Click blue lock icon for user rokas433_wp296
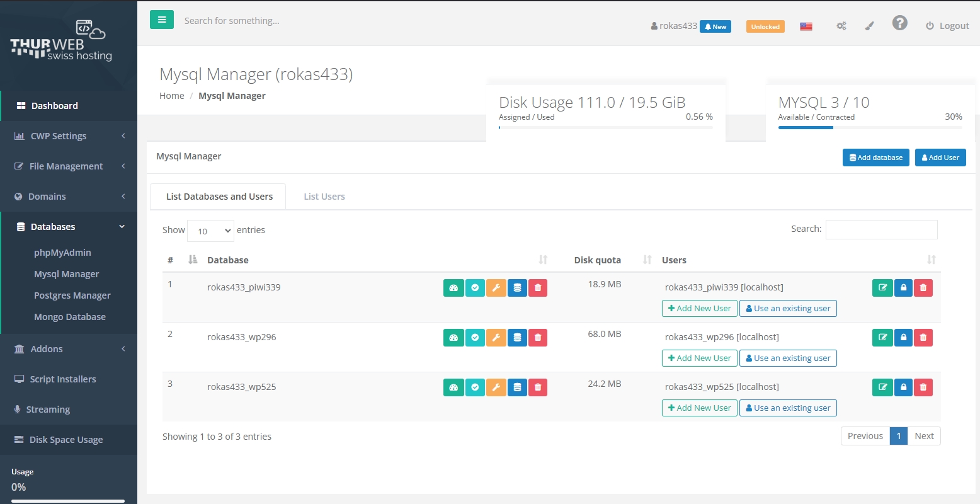Screen dimensions: 980x504 (x=903, y=338)
